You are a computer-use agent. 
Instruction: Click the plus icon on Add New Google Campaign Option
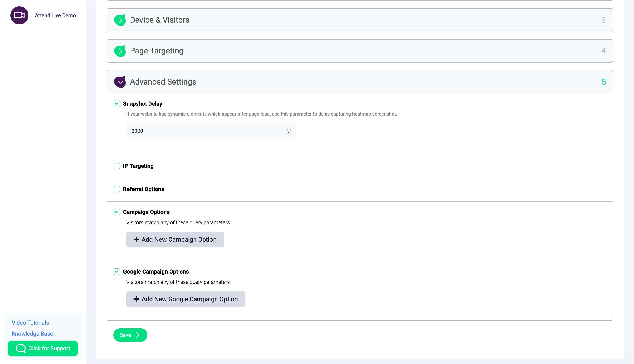coord(136,299)
